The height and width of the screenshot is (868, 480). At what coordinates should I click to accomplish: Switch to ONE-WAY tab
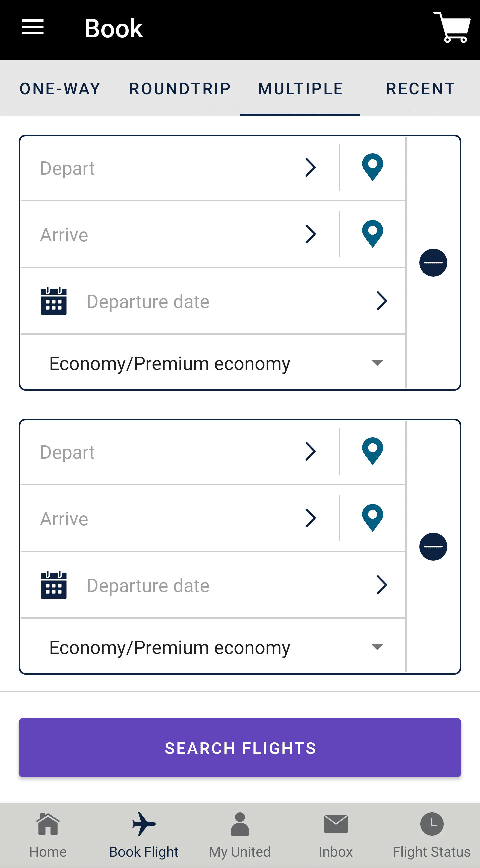pos(60,89)
